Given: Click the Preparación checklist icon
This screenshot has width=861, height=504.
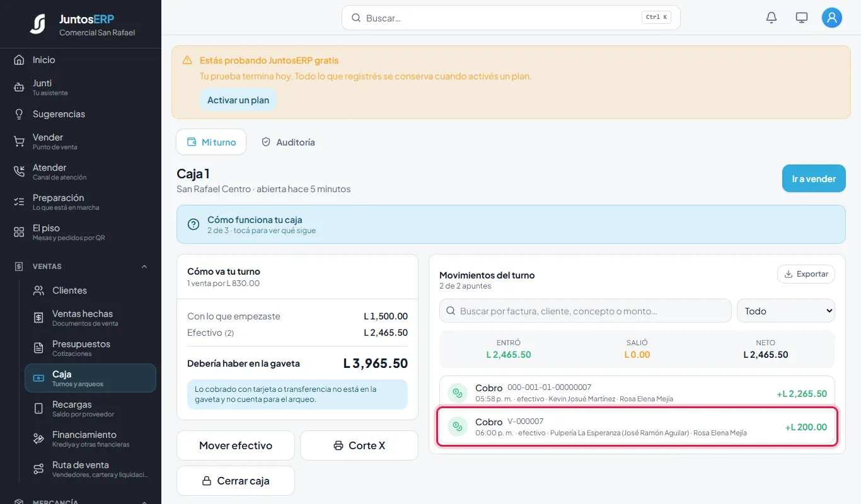Looking at the screenshot, I should (19, 202).
